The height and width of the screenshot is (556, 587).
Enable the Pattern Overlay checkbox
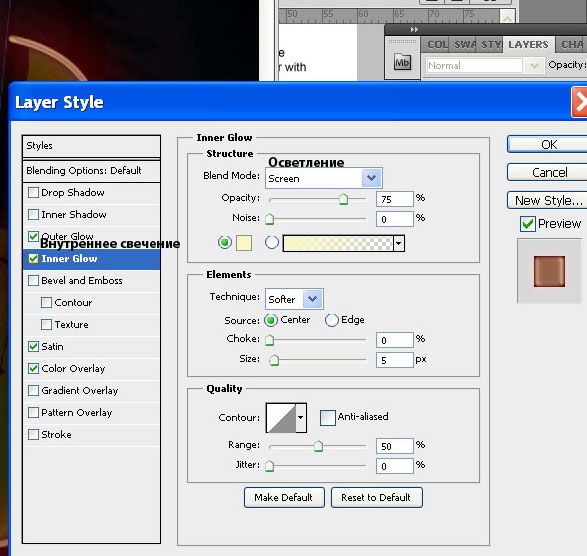[33, 413]
